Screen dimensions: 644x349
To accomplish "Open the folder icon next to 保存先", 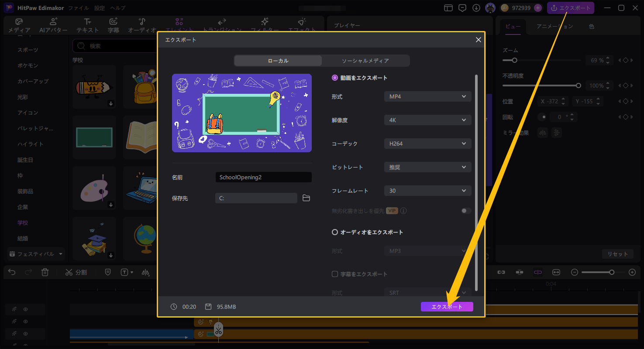I will point(306,198).
